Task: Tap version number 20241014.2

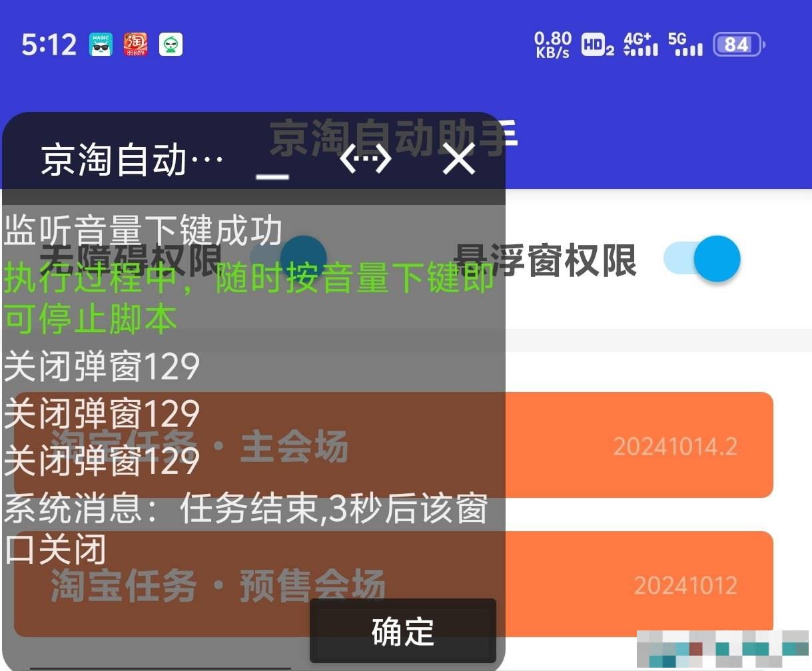Action: (x=675, y=446)
